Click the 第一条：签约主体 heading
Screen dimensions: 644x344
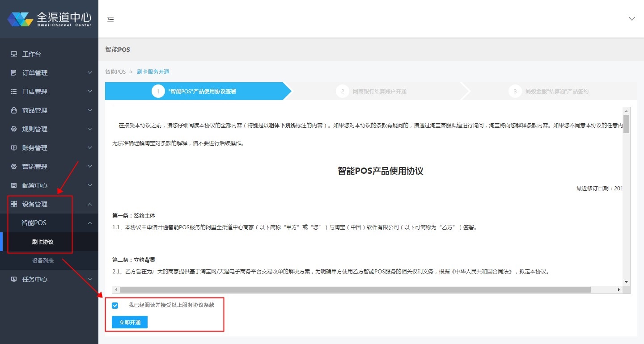[134, 216]
